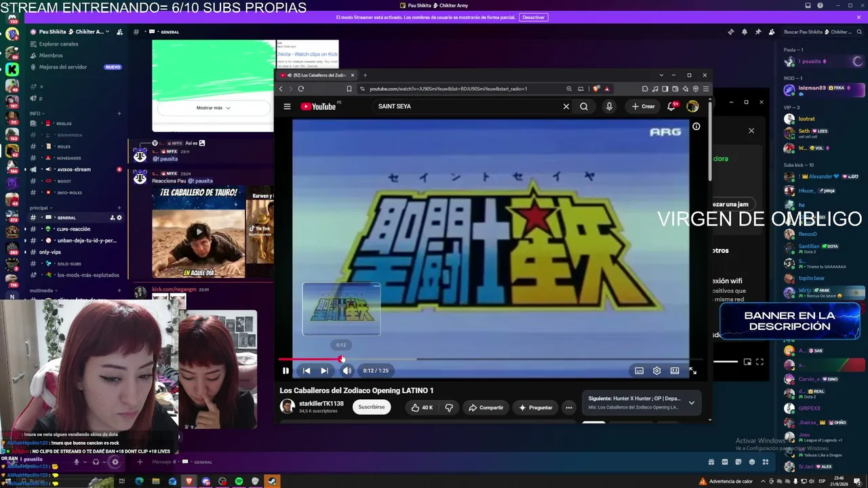Open Steam from the Windows taskbar
Image resolution: width=868 pixels, height=488 pixels.
(x=272, y=481)
